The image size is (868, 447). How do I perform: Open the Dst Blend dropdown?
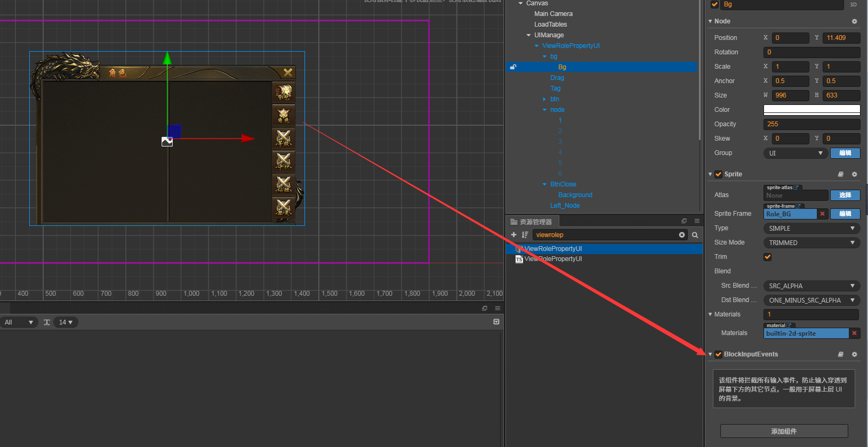pyautogui.click(x=811, y=300)
